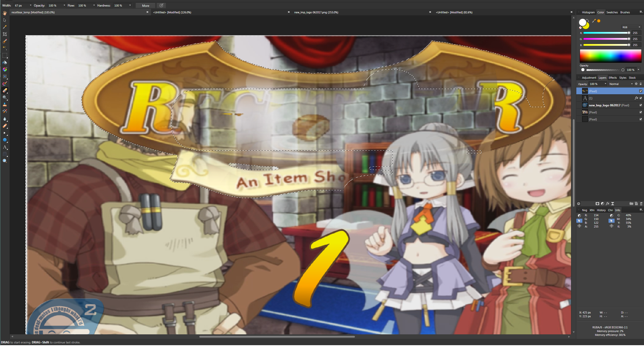
Task: Open the RGB color model dropdown
Action: (631, 27)
